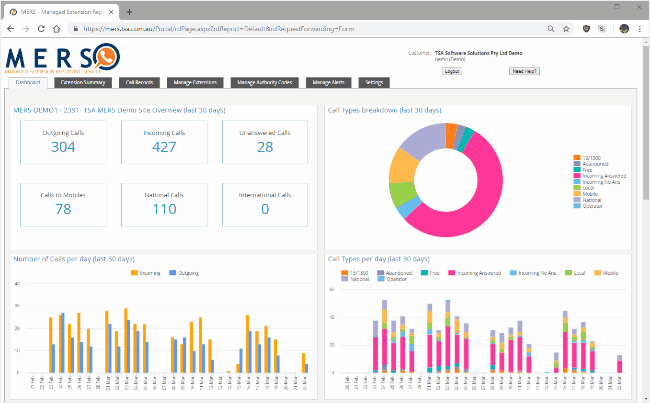View site info via the padlock icon
The height and width of the screenshot is (403, 650).
tap(75, 29)
